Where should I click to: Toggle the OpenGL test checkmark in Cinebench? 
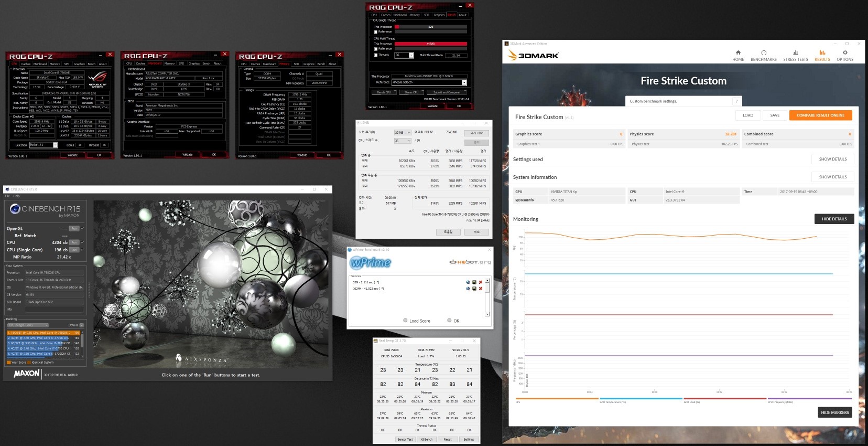(x=82, y=228)
